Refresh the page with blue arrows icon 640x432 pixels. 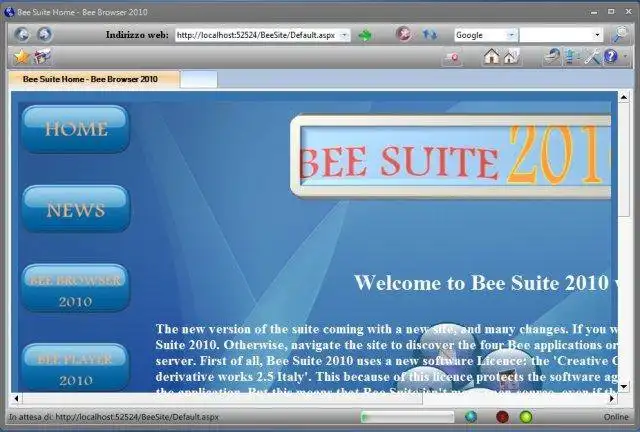(x=429, y=35)
